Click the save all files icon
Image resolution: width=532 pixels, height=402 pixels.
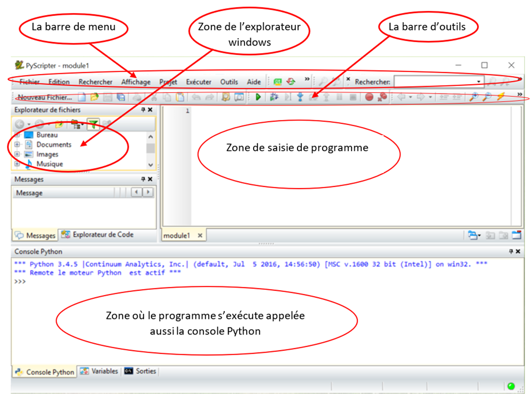point(121,97)
